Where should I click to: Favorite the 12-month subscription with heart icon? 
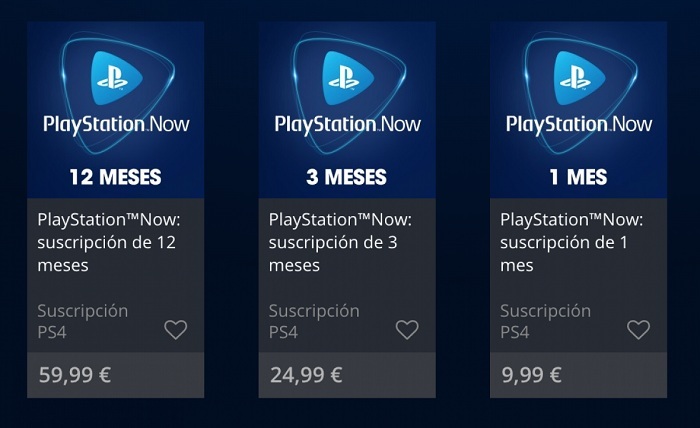click(x=175, y=329)
